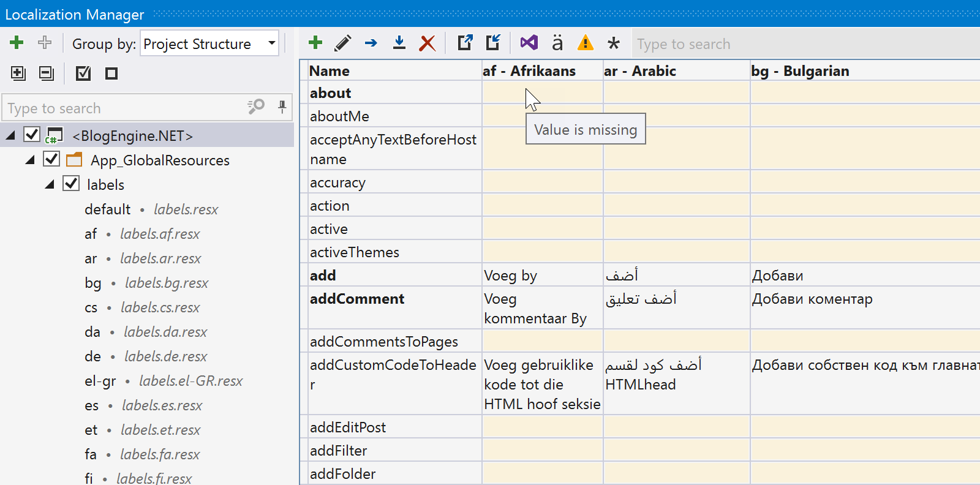Click the Visual Studio logo icon
The height and width of the screenshot is (485, 980).
pos(529,43)
